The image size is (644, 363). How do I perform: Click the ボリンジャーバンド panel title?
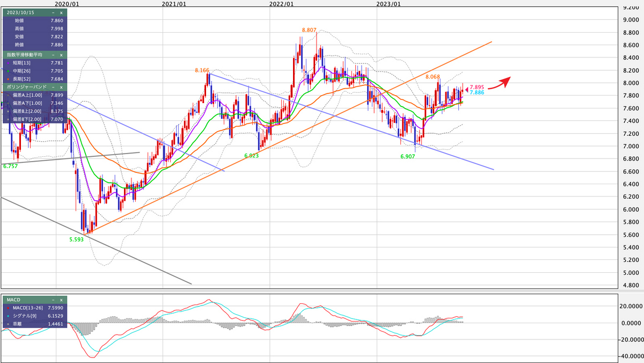point(26,86)
